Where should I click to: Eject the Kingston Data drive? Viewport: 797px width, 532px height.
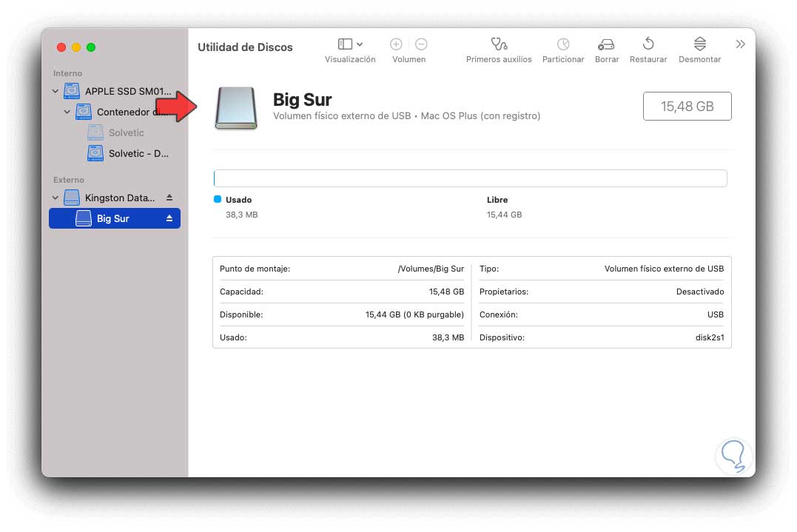169,198
